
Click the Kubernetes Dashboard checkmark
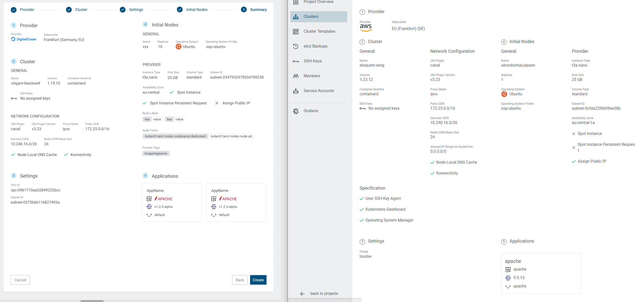(x=362, y=209)
